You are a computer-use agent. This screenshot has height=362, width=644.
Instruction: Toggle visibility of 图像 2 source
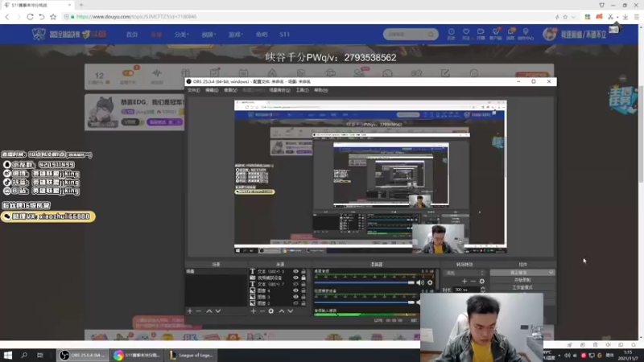coord(295,303)
